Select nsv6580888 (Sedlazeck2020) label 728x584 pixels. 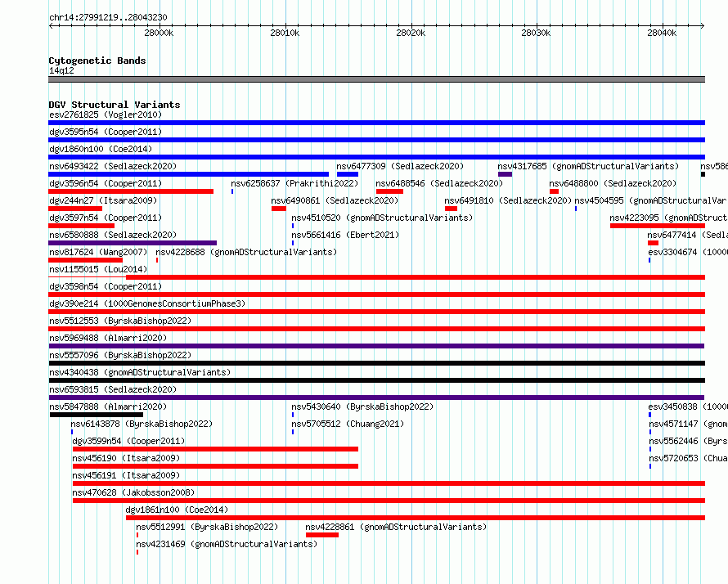[x=113, y=235]
